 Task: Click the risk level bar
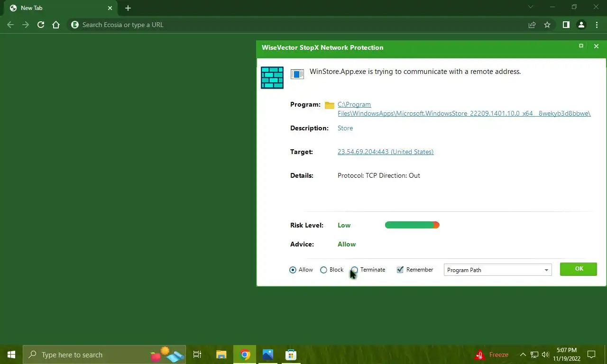[412, 225]
